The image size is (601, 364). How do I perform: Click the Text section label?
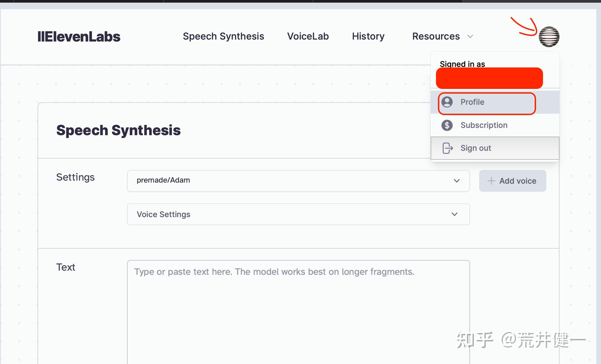pos(66,267)
